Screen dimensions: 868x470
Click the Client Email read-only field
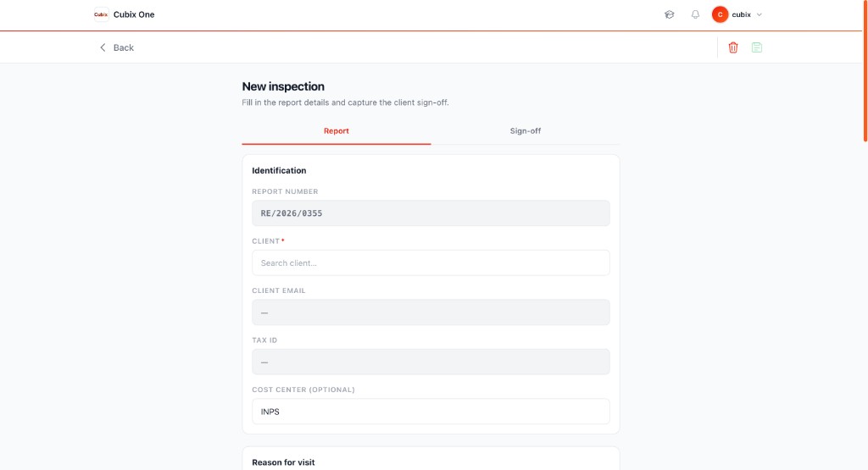pos(431,312)
